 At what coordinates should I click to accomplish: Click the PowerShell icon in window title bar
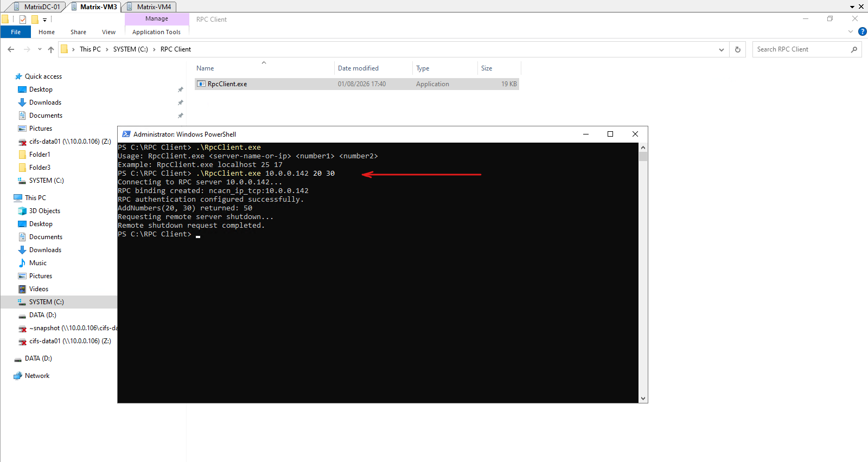[126, 134]
